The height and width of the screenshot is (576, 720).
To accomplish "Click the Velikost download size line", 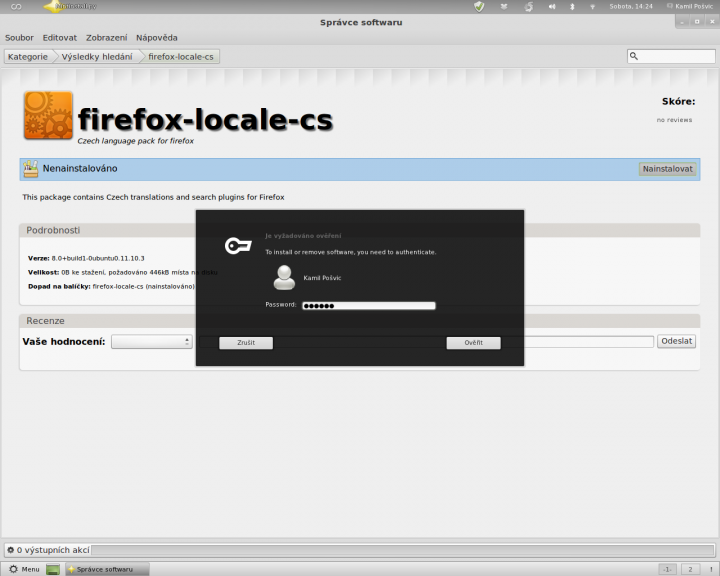I will pos(123,272).
